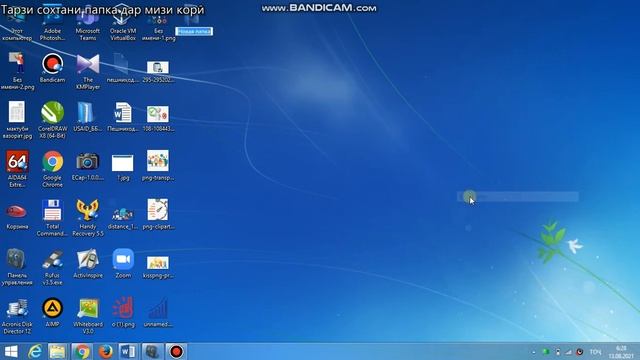This screenshot has height=360, width=640.
Task: Select пешиход folder icon beside KMPlayer
Action: pyautogui.click(x=123, y=69)
